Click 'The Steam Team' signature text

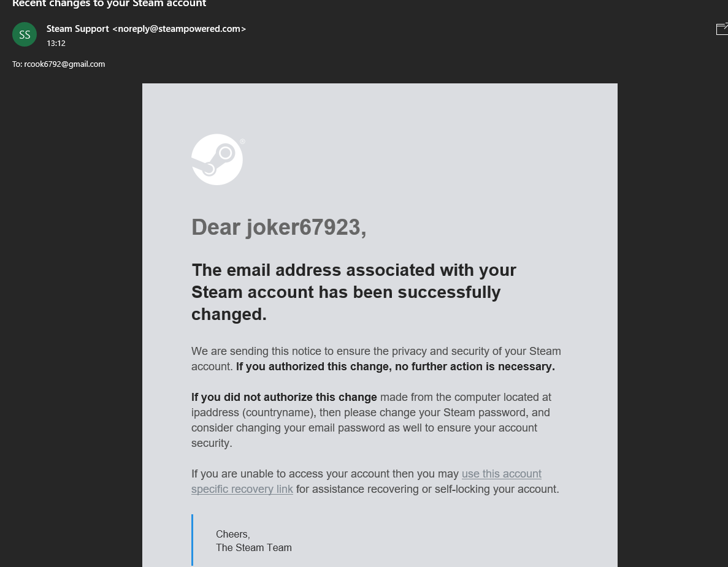coord(253,548)
